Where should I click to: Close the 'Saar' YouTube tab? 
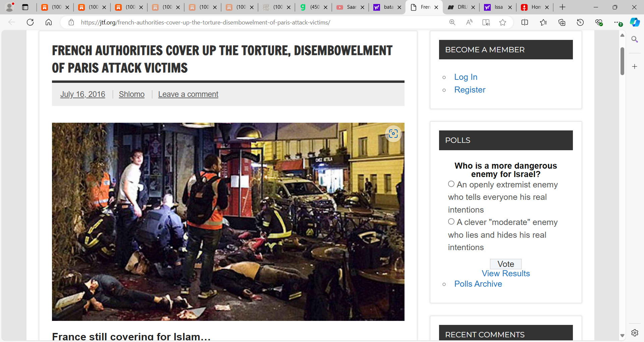tap(362, 7)
